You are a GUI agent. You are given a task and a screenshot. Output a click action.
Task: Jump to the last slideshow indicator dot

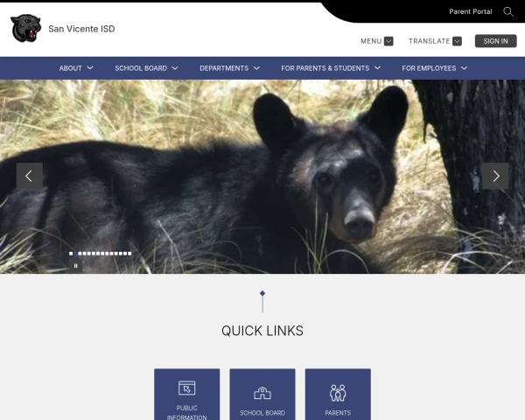129,254
